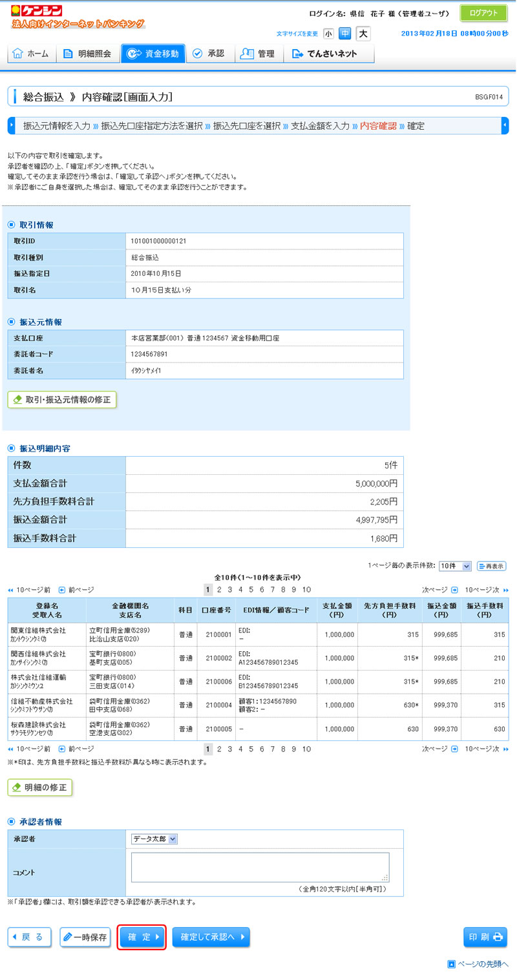Open the 承認者 approver dropdown

[x=154, y=839]
